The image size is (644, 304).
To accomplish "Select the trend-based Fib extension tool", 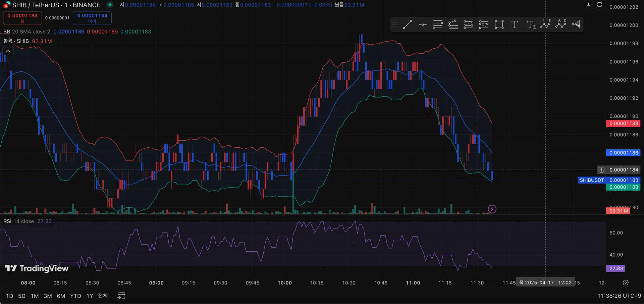I will tap(453, 24).
